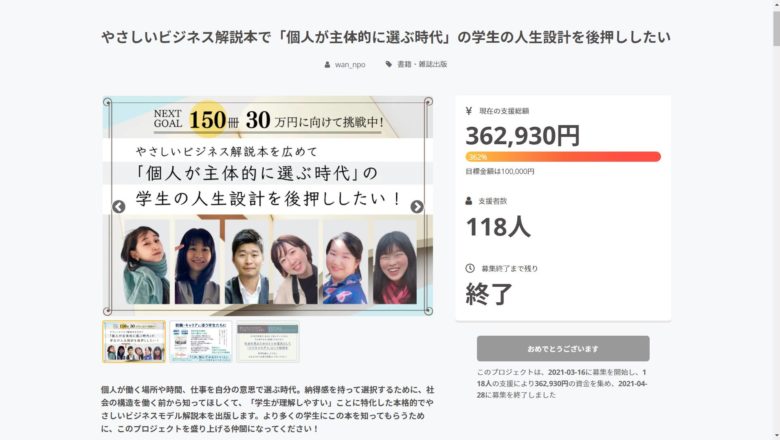This screenshot has height=440, width=780.
Task: Open the wan_npo author link
Action: [350, 65]
